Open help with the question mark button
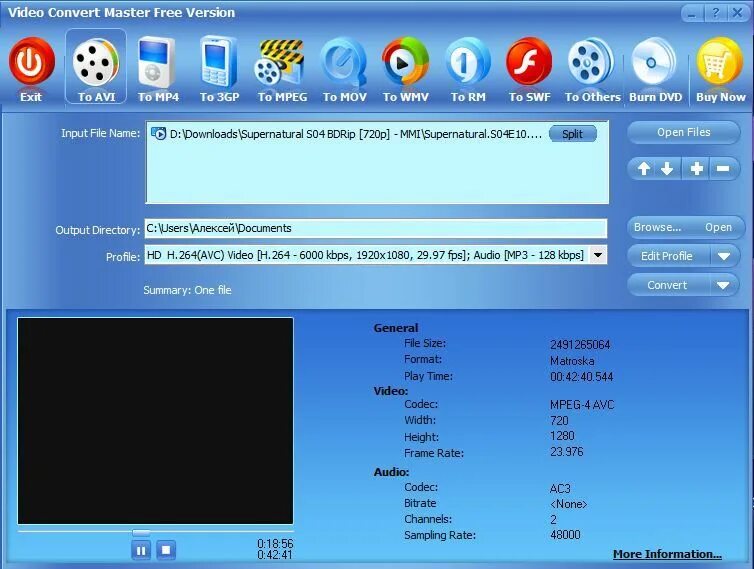The image size is (754, 569). (x=716, y=13)
